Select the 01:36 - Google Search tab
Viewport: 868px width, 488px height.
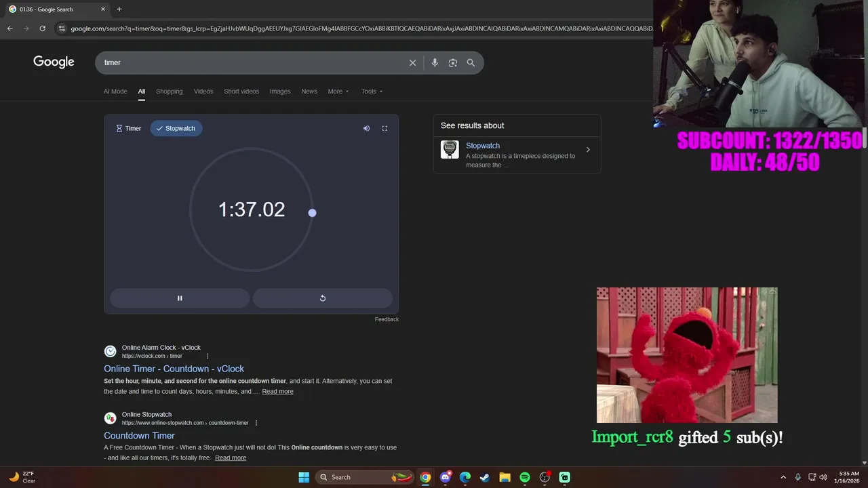click(x=57, y=9)
